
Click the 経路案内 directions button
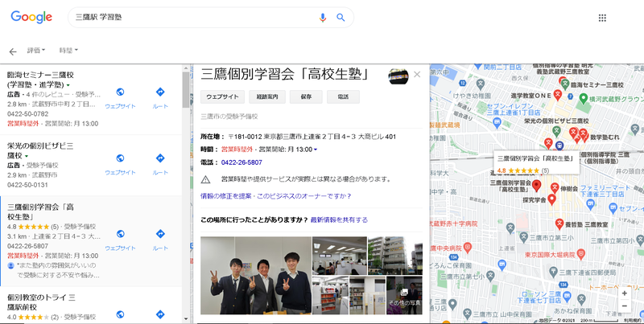267,96
